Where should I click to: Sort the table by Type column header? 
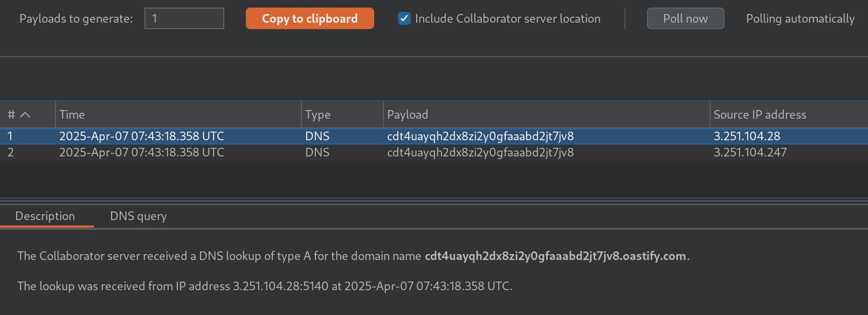point(341,114)
